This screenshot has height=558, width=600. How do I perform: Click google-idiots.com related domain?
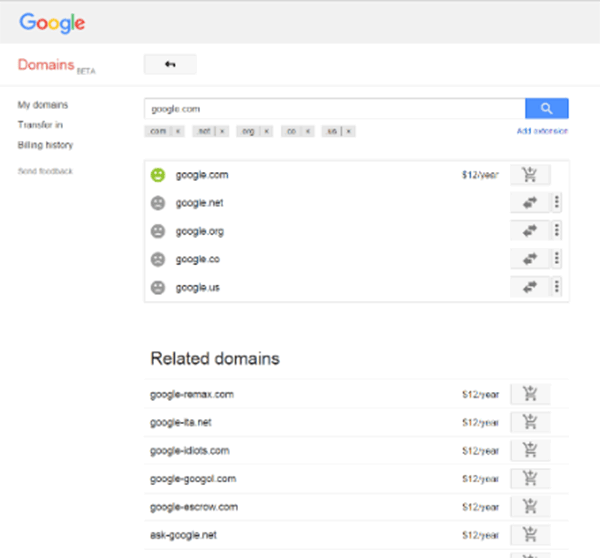point(190,451)
